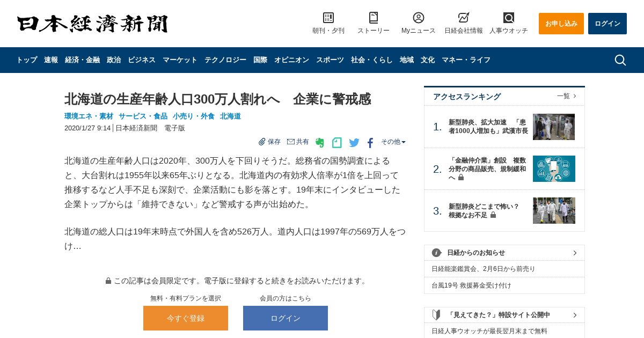The height and width of the screenshot is (338, 644).
Task: Click the orange お申し込み button
Action: point(561,24)
